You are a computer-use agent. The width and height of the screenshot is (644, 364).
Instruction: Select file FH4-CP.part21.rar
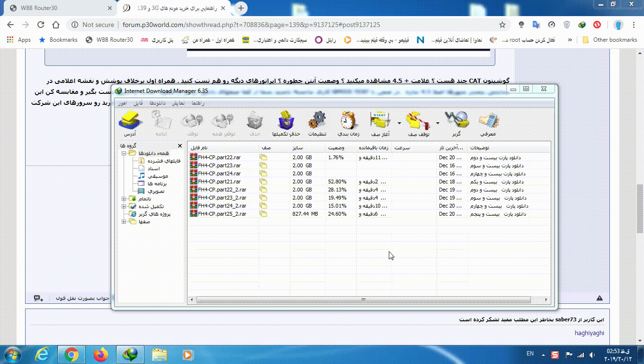click(219, 182)
